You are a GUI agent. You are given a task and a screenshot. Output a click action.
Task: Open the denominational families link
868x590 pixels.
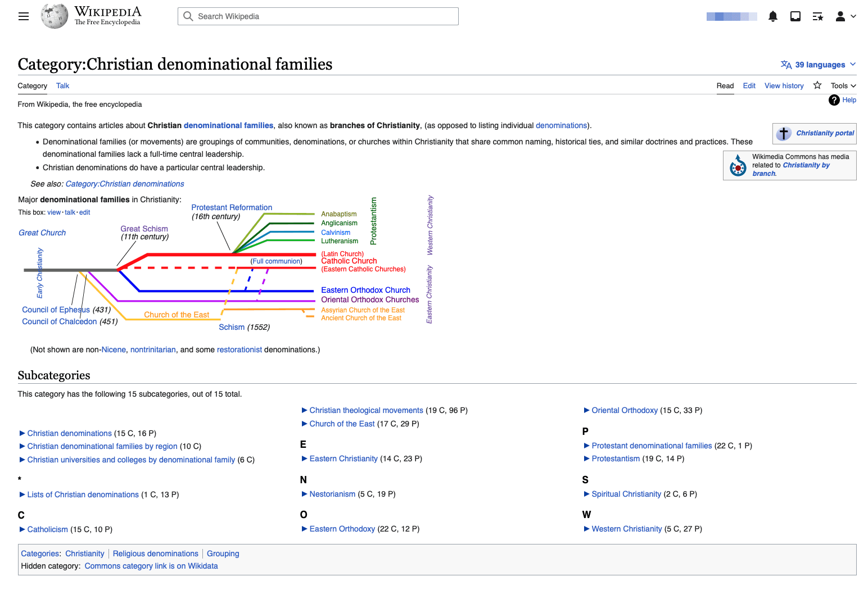[x=228, y=125]
